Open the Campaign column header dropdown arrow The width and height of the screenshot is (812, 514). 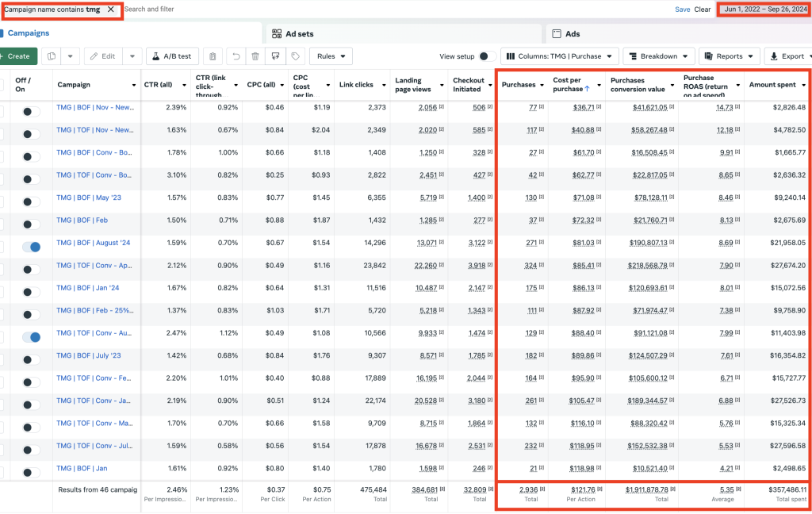(133, 85)
